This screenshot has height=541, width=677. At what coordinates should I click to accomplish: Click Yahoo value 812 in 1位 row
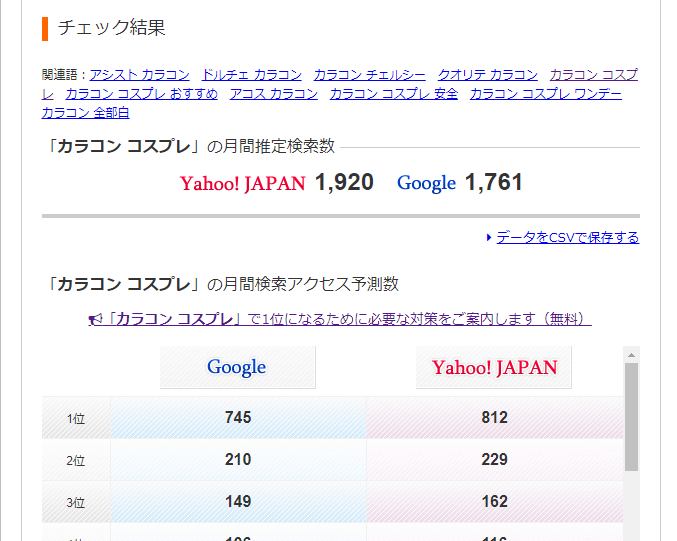495,418
